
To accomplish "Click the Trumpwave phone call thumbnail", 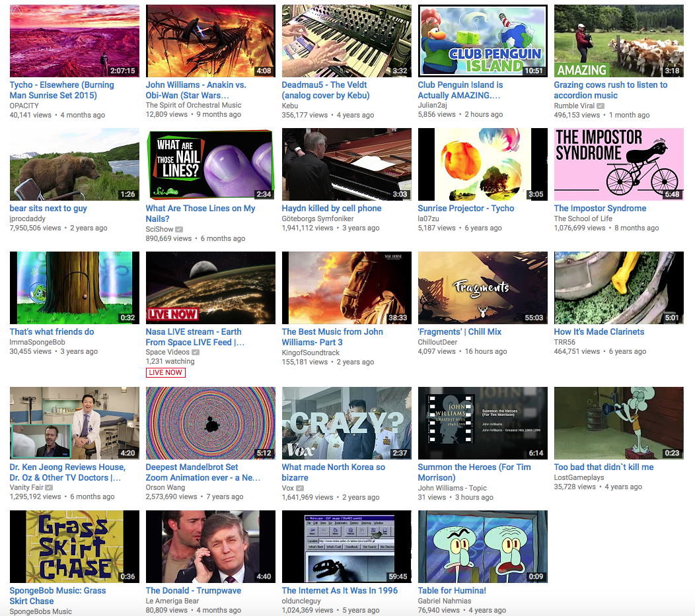I will (211, 547).
